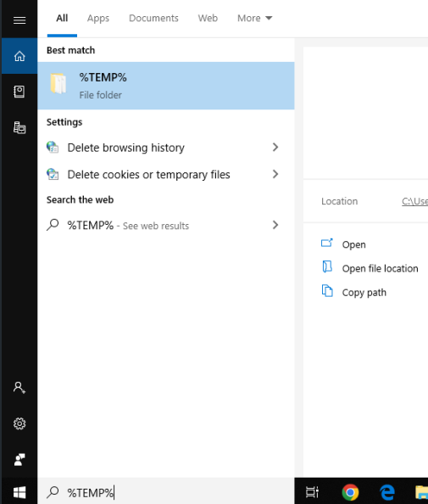Launch Microsoft Edge from taskbar

[x=387, y=492]
